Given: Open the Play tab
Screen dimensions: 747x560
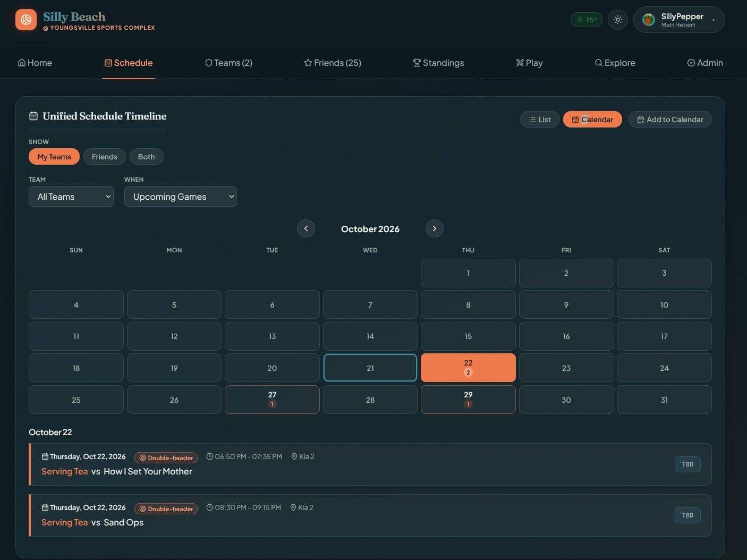Looking at the screenshot, I should (x=529, y=63).
